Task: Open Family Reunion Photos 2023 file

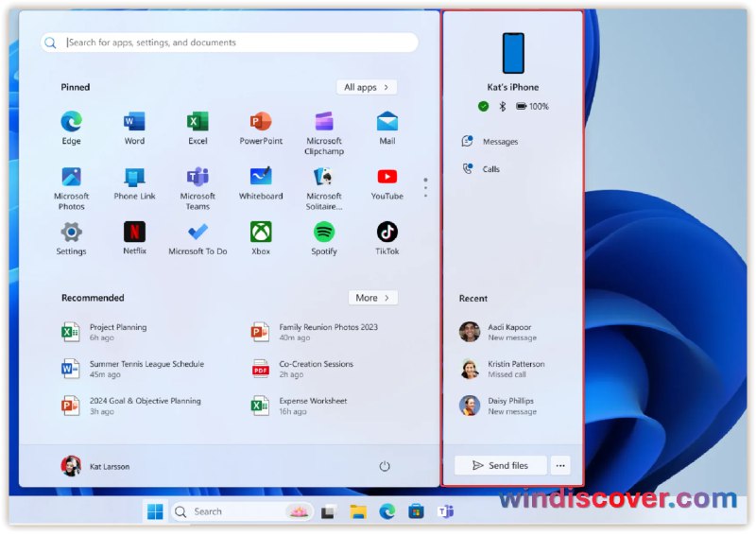Action: click(315, 332)
